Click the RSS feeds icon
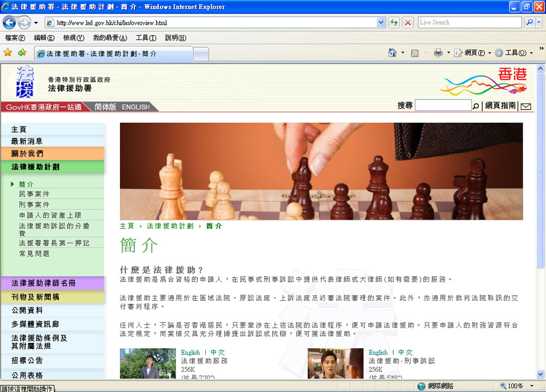 point(415,53)
